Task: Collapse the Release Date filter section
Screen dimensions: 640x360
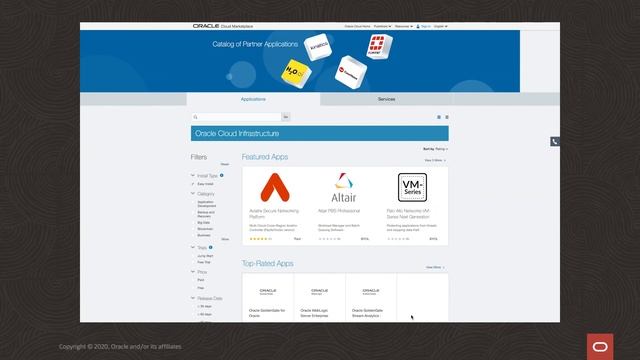Action: tap(193, 298)
